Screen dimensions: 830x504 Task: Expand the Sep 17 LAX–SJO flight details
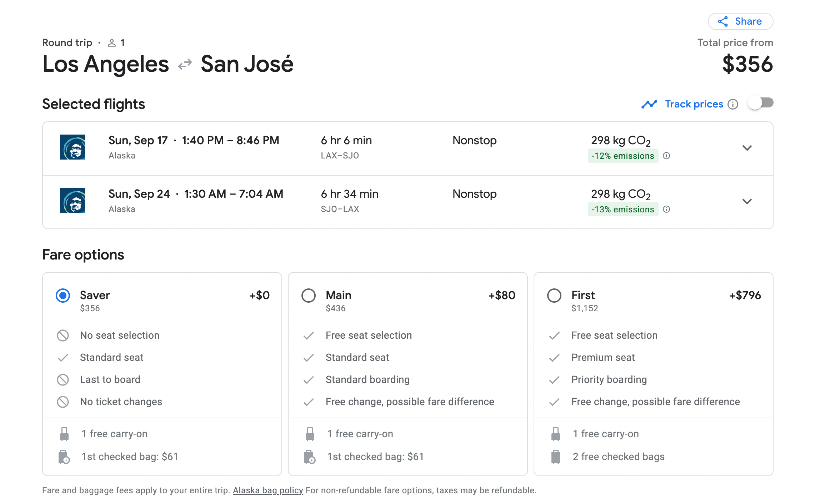pos(747,148)
